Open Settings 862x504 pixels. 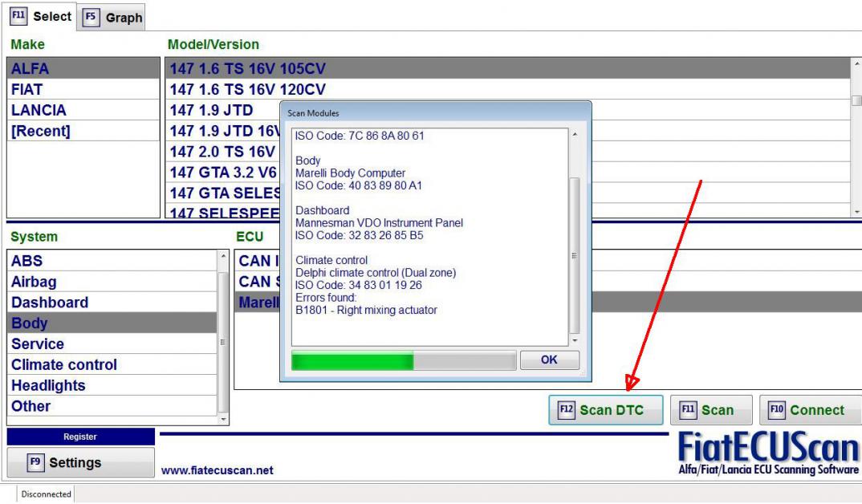pos(81,462)
